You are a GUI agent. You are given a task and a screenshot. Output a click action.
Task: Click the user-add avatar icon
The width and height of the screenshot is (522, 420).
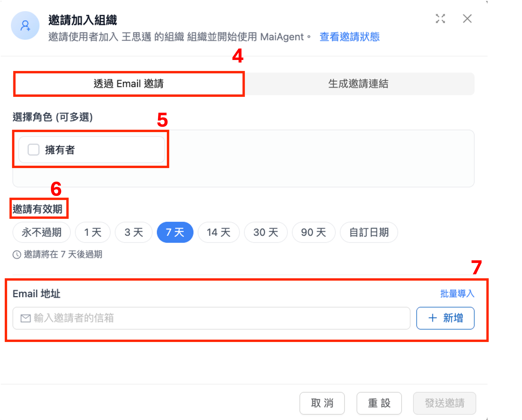point(25,26)
